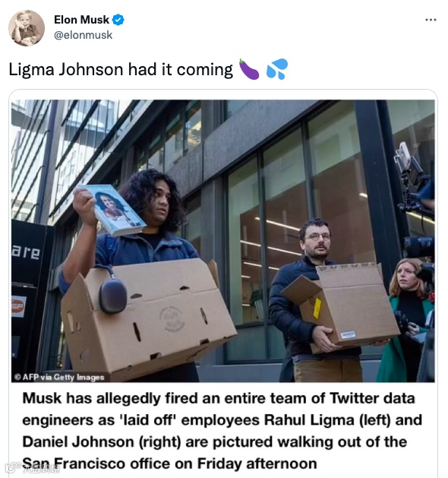The image size is (448, 478).
Task: Click the blue verified checkmark badge
Action: click(x=118, y=20)
